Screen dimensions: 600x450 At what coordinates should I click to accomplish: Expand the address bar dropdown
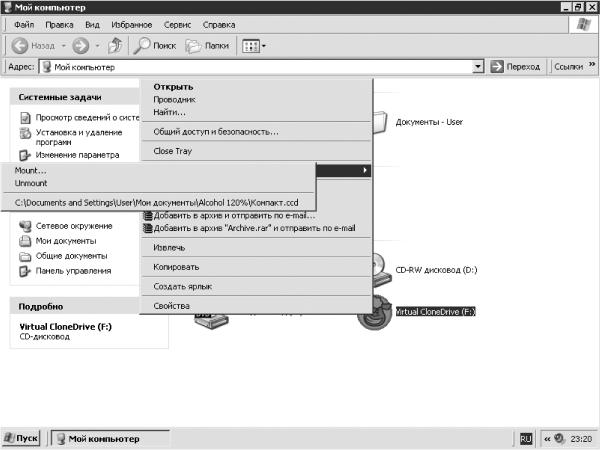point(478,67)
